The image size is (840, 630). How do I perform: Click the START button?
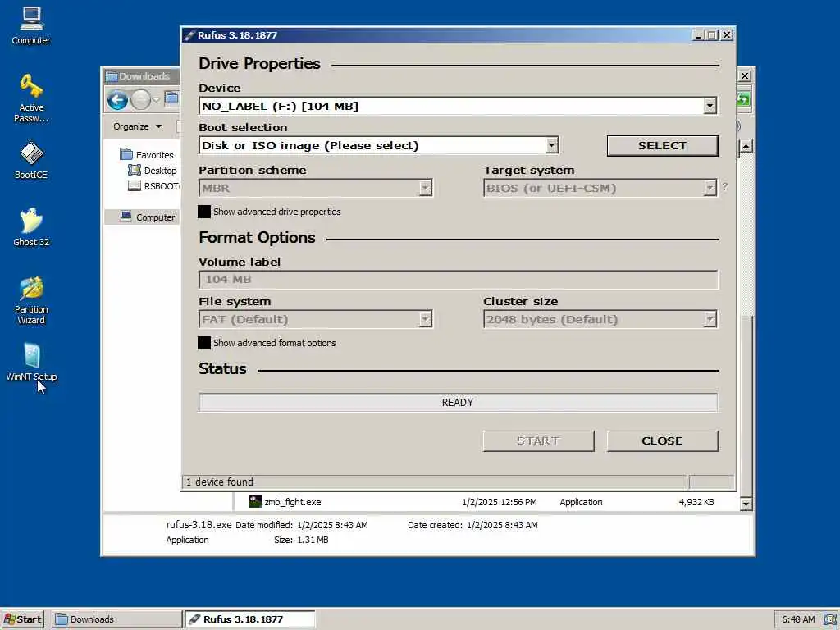pos(538,441)
